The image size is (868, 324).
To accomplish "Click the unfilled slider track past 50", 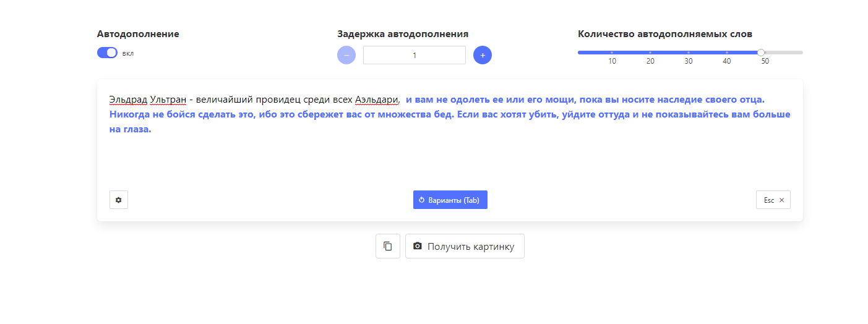I will 786,53.
